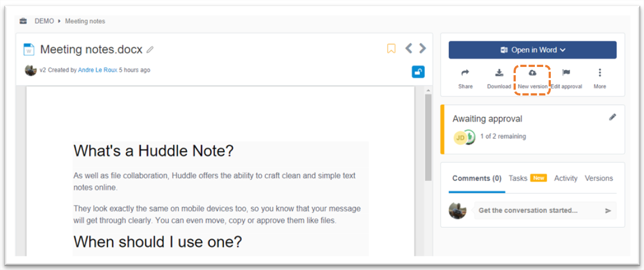The width and height of the screenshot is (644, 270).
Task: Click the author avatar beside v2
Action: (31, 70)
